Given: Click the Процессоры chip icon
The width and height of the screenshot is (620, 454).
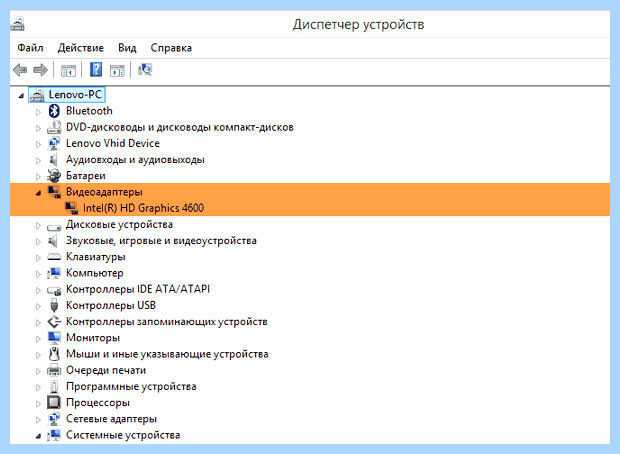Looking at the screenshot, I should (54, 403).
